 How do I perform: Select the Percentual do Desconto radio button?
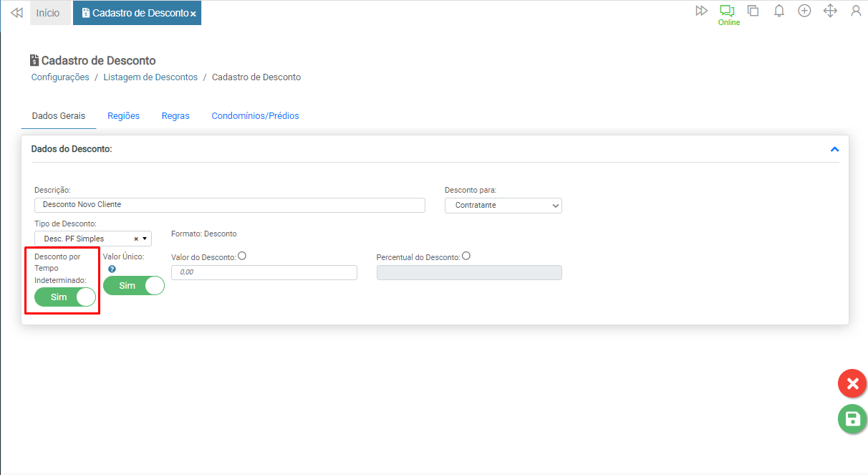[x=466, y=256]
